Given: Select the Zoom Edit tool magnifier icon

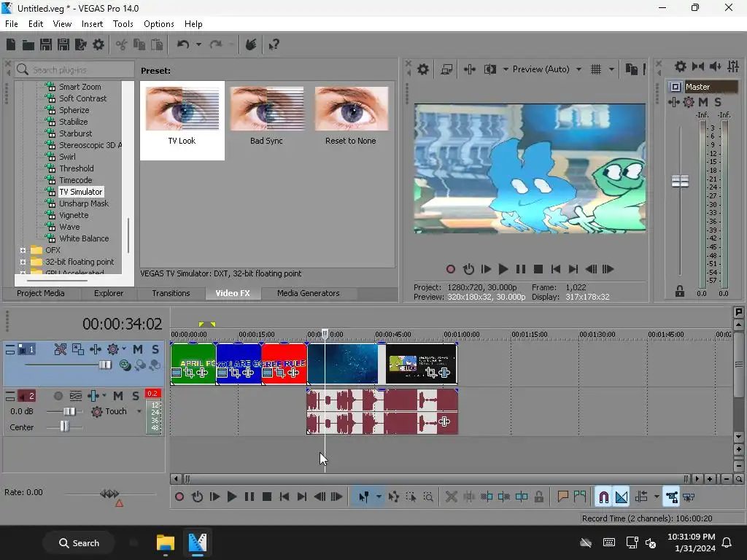Looking at the screenshot, I should pyautogui.click(x=428, y=497).
